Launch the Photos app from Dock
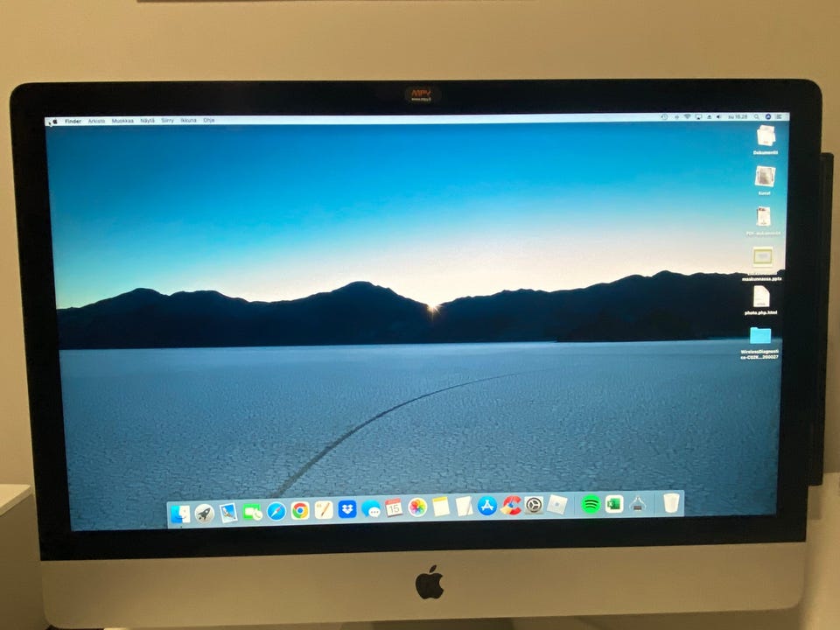This screenshot has height=630, width=840. click(417, 507)
